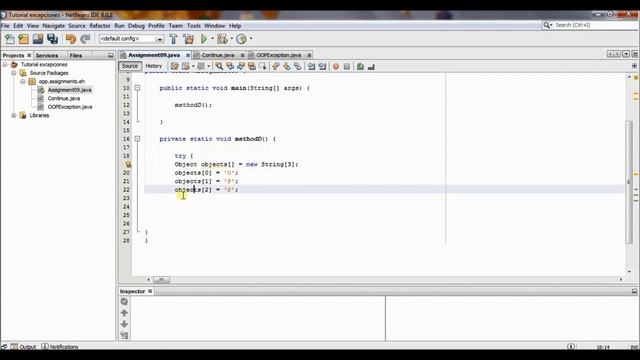
Task: Collapse the methodD code fold
Action: pos(138,139)
